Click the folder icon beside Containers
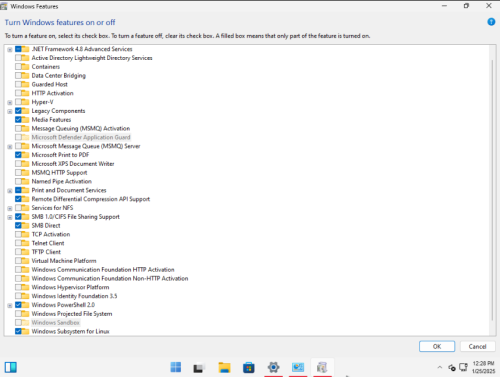 coord(25,67)
